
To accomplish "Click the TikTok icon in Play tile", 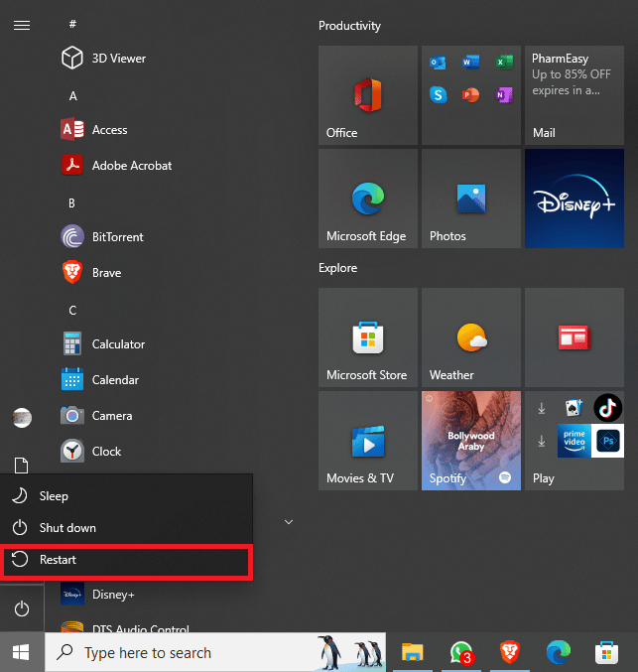I will click(x=607, y=408).
